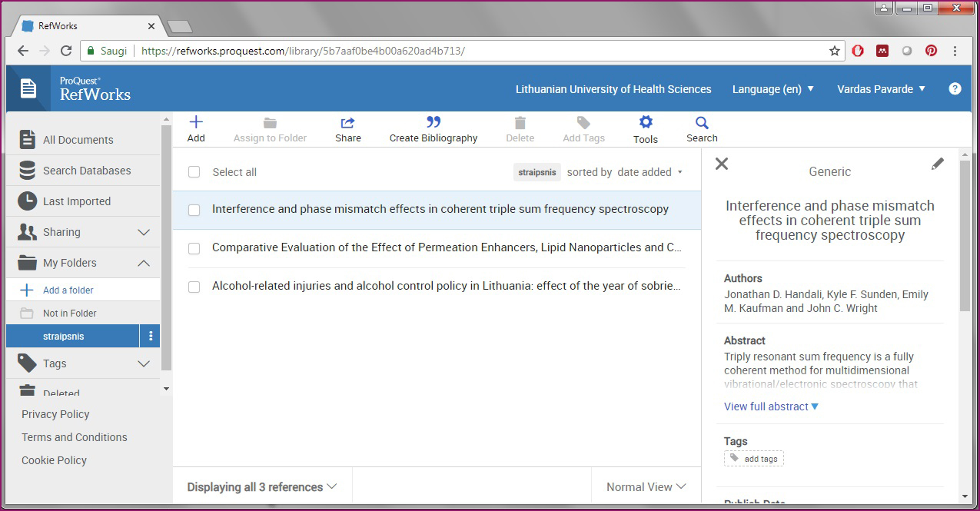The image size is (980, 511).
Task: Click the Search magnifier icon
Action: click(x=702, y=123)
